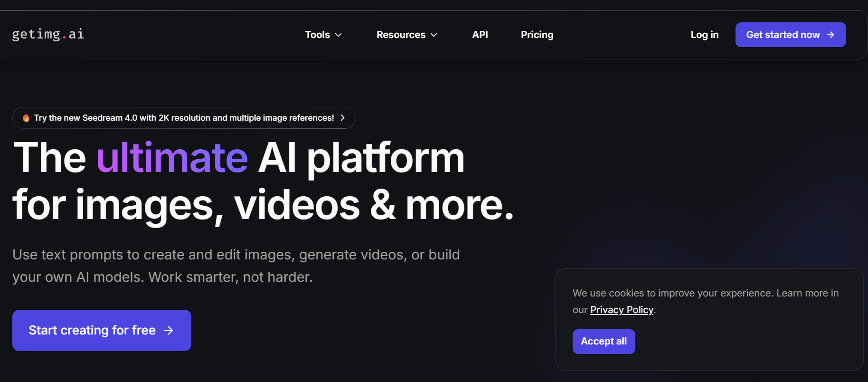This screenshot has width=868, height=382.
Task: Open the Resources menu
Action: (401, 35)
